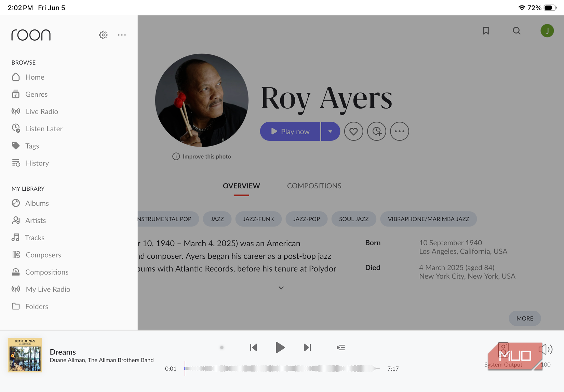Open user profile avatar J
The height and width of the screenshot is (392, 564).
[x=547, y=31]
